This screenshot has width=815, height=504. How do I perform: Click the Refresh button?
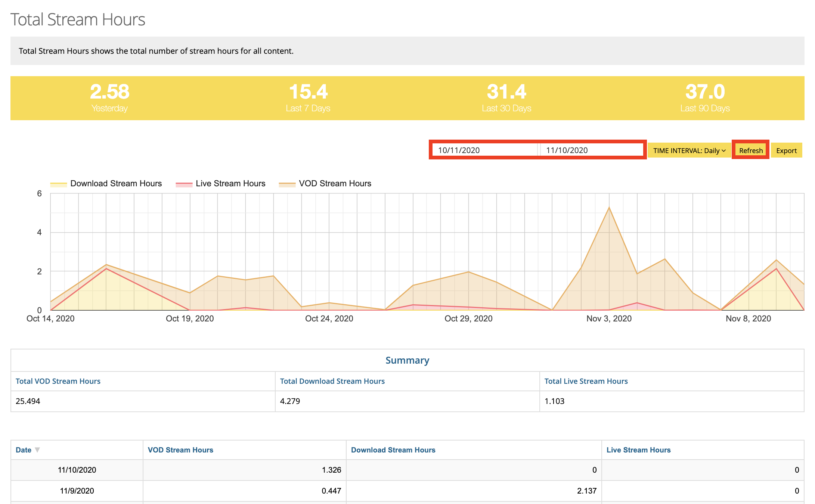(751, 150)
